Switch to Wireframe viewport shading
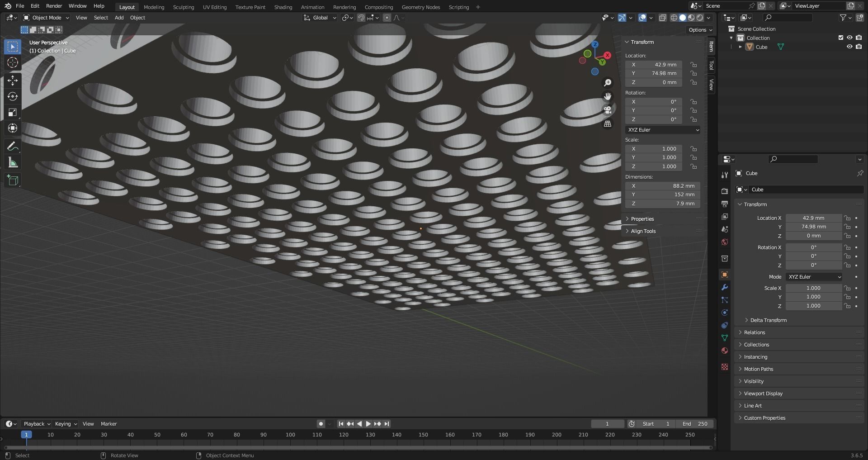Image resolution: width=868 pixels, height=460 pixels. 674,18
